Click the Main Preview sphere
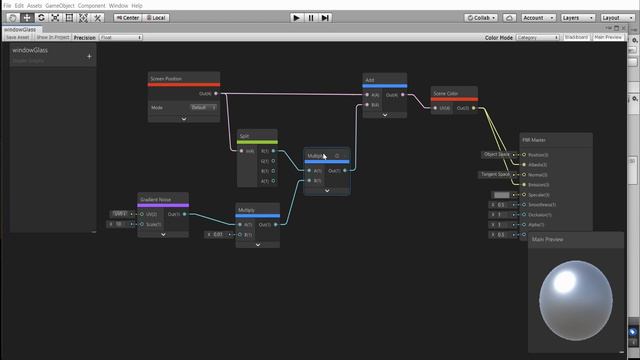The image size is (640, 360). (576, 300)
